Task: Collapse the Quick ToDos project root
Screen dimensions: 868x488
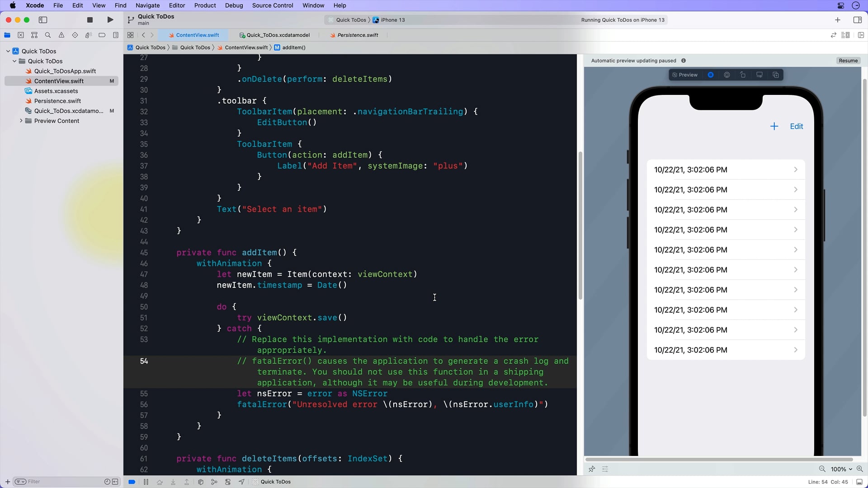Action: [x=8, y=51]
